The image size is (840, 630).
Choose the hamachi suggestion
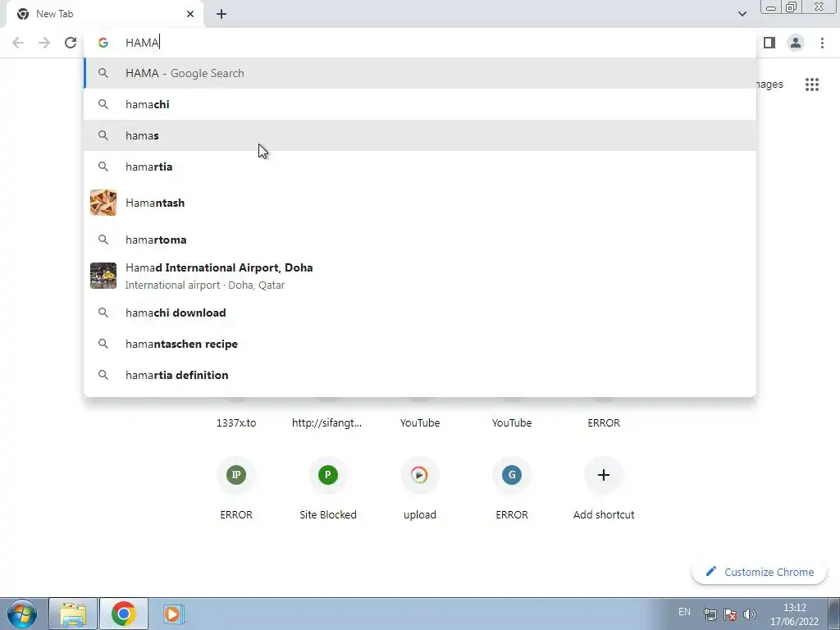(420, 104)
